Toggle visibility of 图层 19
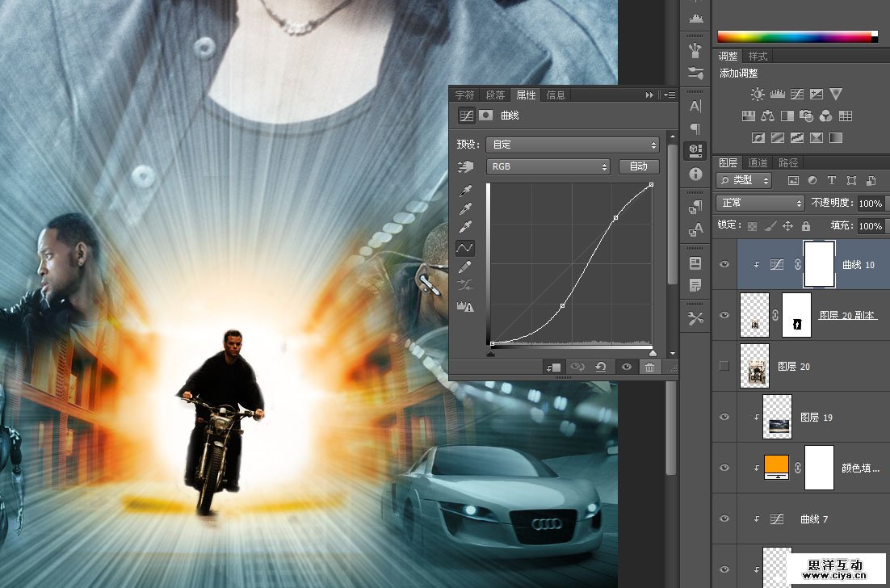The height and width of the screenshot is (588, 890). click(724, 417)
